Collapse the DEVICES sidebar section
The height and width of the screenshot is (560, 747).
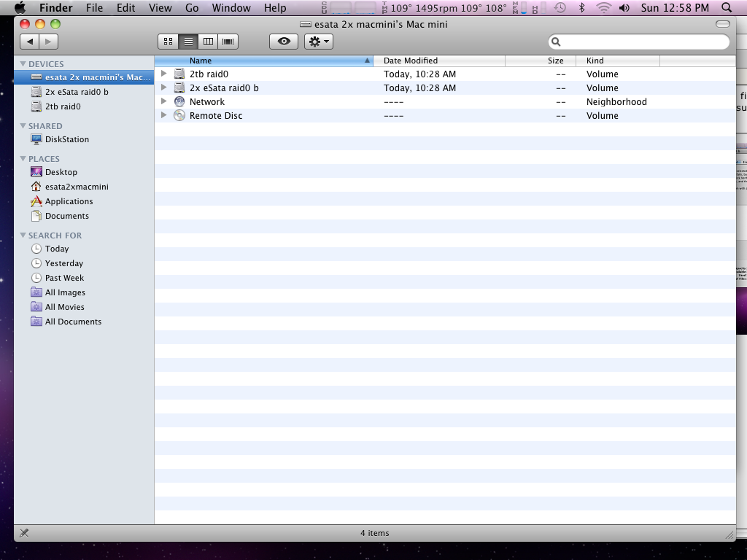(23, 64)
